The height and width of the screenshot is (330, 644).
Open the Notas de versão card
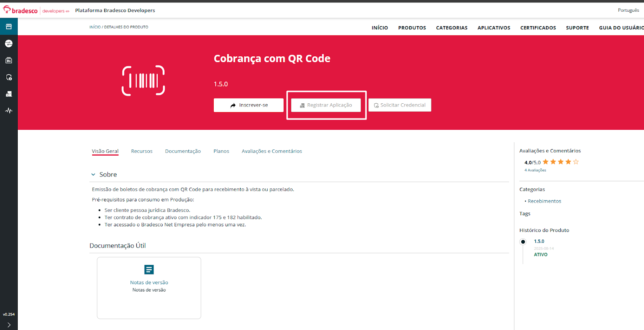[x=149, y=288]
